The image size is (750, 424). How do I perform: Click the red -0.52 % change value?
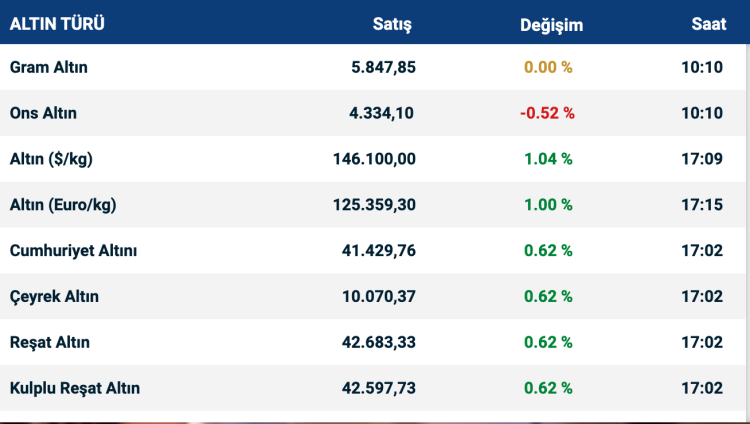(547, 113)
